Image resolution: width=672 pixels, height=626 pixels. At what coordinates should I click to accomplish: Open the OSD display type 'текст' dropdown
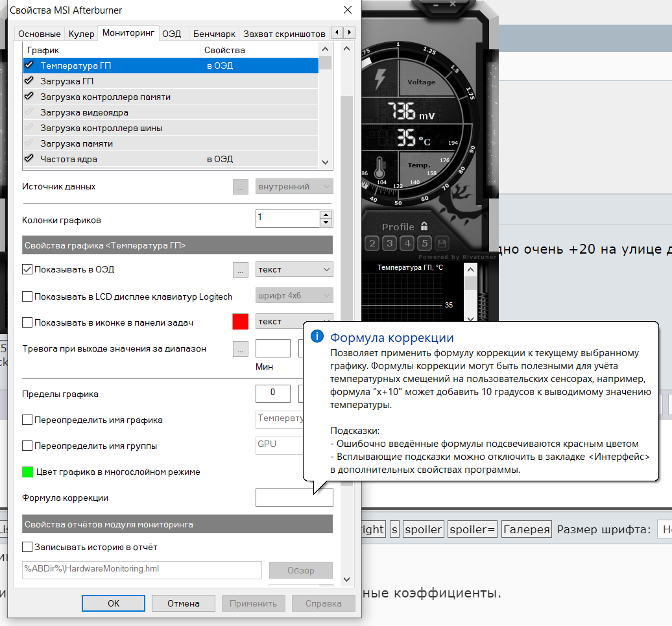click(294, 269)
